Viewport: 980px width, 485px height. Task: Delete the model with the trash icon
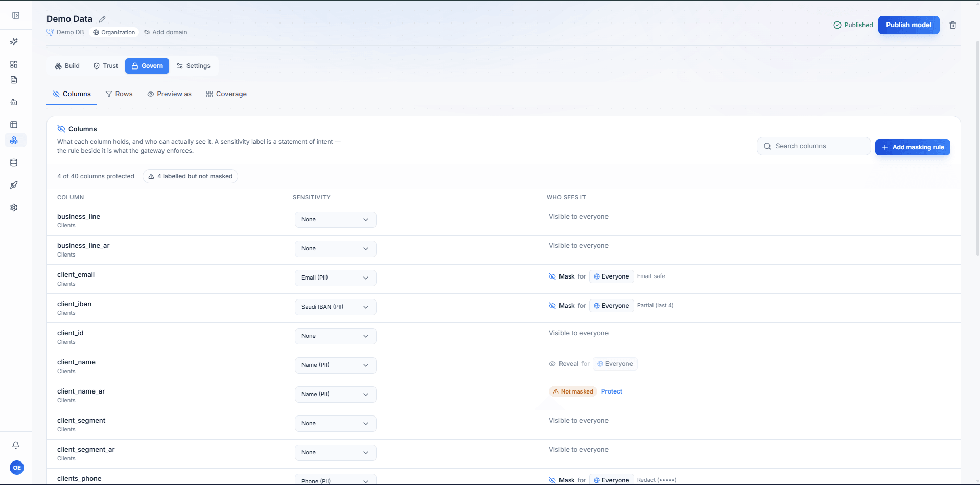tap(953, 25)
